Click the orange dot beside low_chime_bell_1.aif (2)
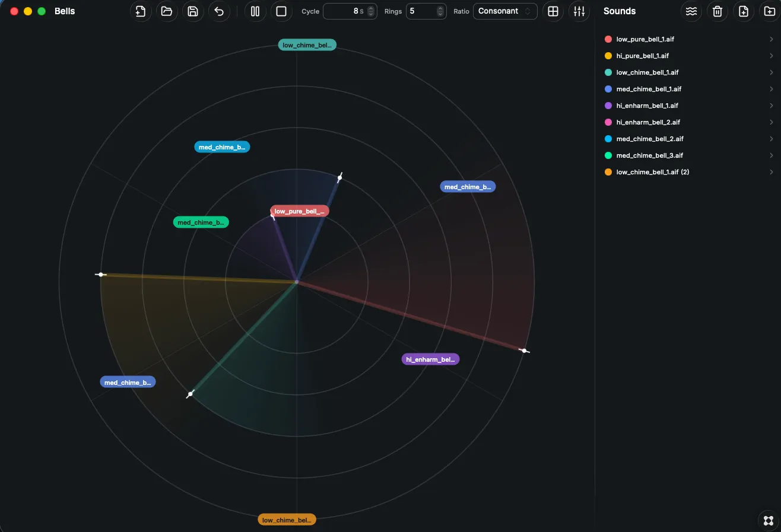The height and width of the screenshot is (532, 781). coord(608,172)
